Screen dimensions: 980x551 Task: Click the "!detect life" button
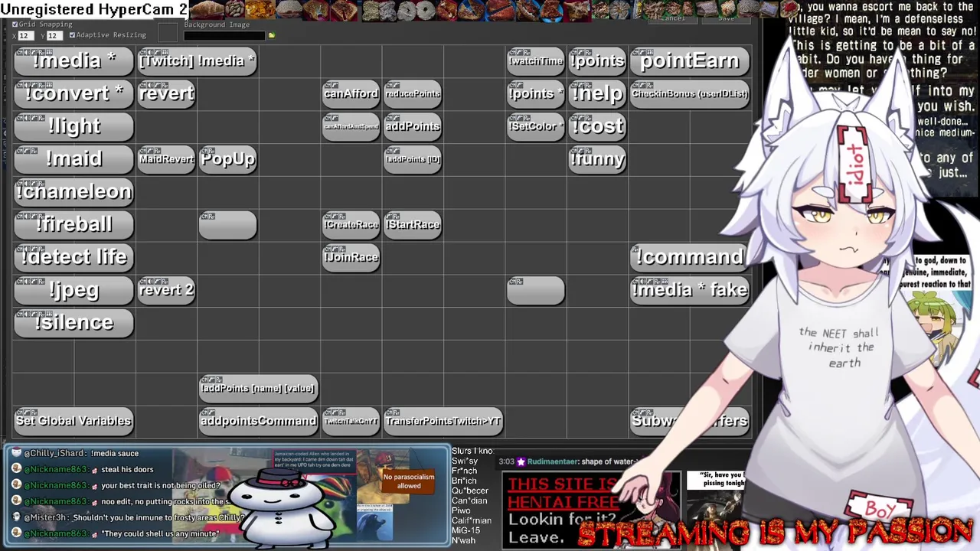(74, 257)
